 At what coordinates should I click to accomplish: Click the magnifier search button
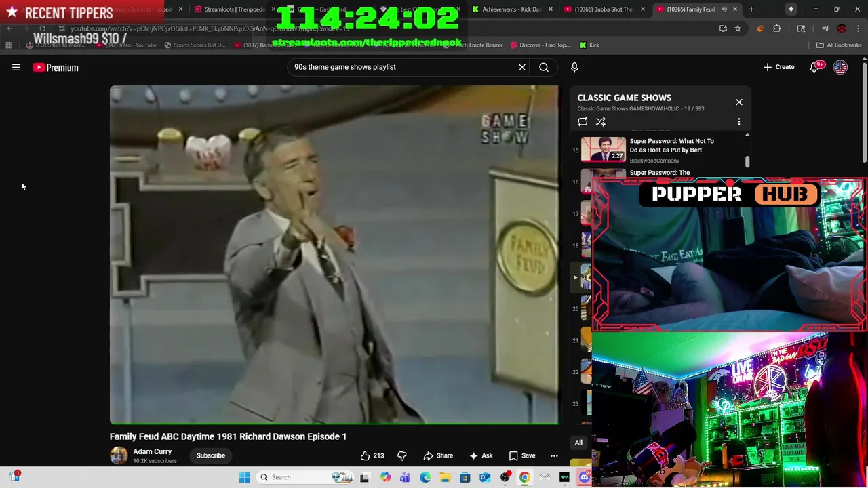click(x=544, y=67)
